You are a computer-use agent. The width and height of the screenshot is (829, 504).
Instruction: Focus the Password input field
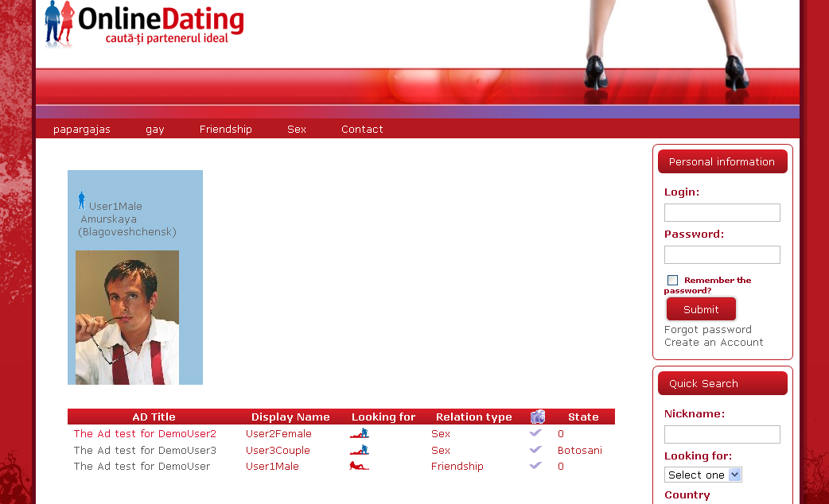click(x=722, y=254)
